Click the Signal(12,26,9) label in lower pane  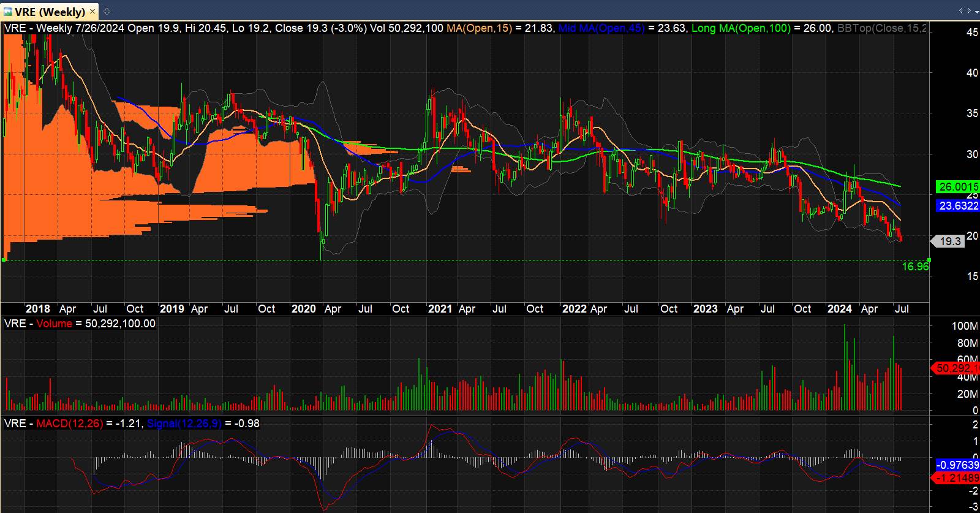(184, 424)
